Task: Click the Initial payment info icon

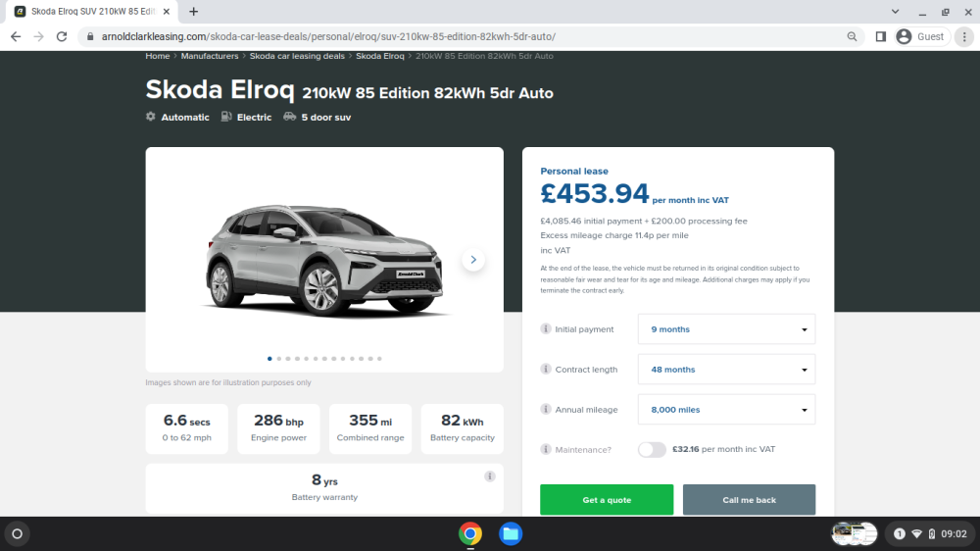Action: tap(546, 328)
